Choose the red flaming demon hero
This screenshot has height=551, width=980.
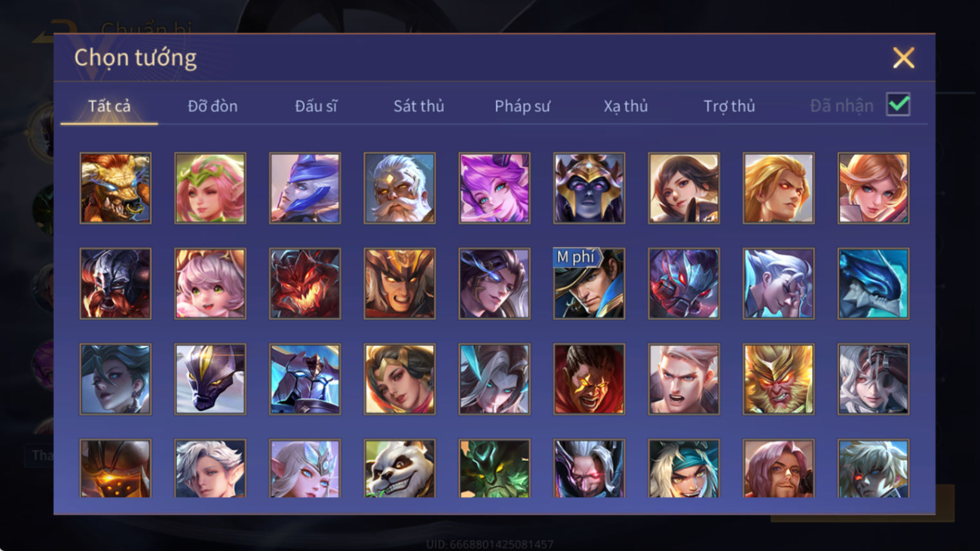(x=305, y=284)
